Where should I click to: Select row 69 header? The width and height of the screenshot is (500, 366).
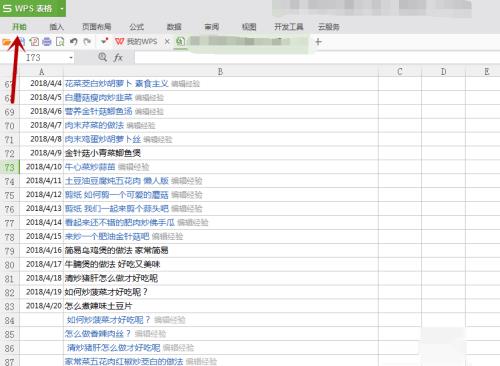coord(10,112)
